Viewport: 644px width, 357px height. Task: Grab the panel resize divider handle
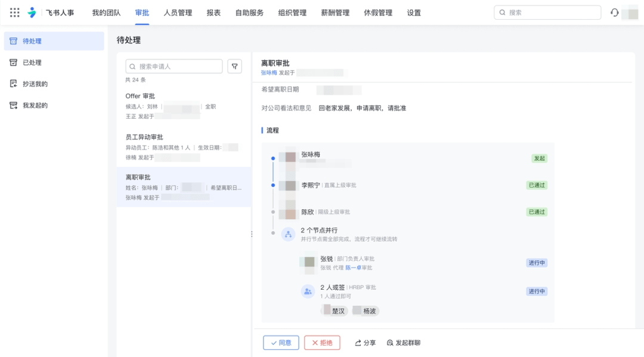[x=252, y=234]
